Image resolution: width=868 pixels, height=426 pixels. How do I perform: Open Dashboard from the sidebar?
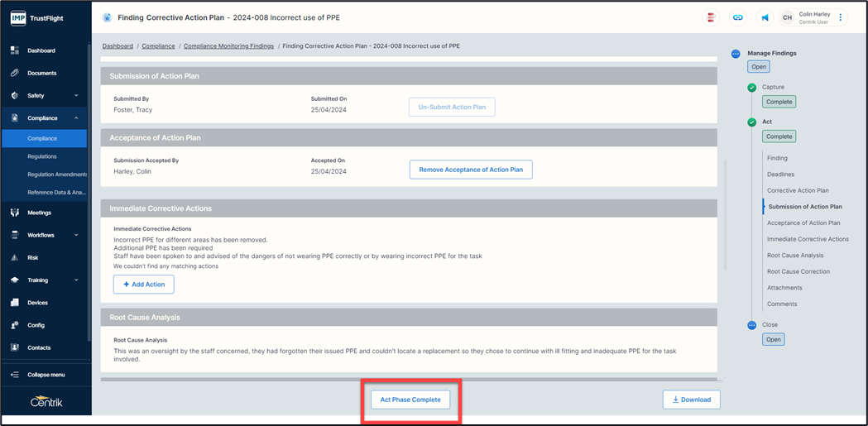pos(41,50)
